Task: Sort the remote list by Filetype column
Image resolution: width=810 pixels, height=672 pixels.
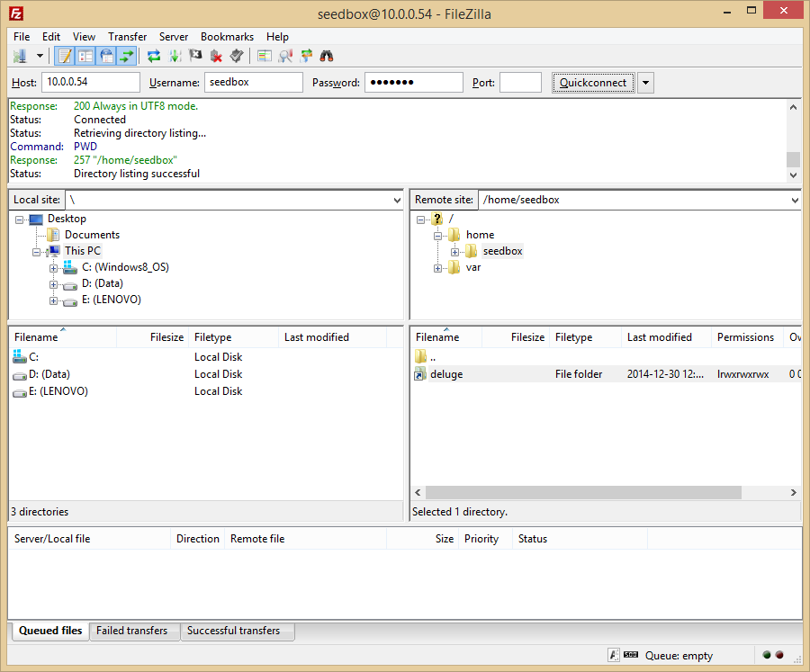Action: coord(585,337)
